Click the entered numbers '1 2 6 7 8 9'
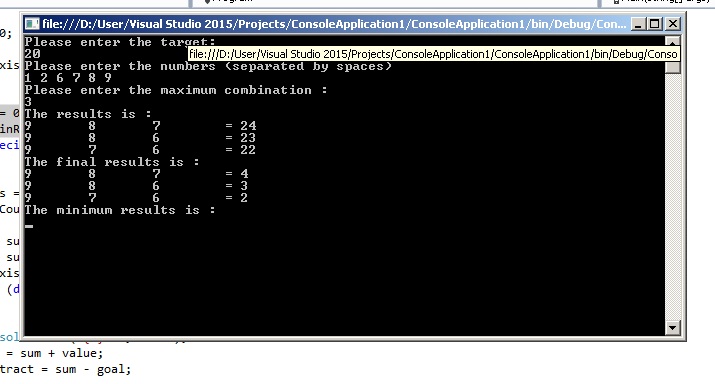The image size is (715, 384). click(x=68, y=78)
